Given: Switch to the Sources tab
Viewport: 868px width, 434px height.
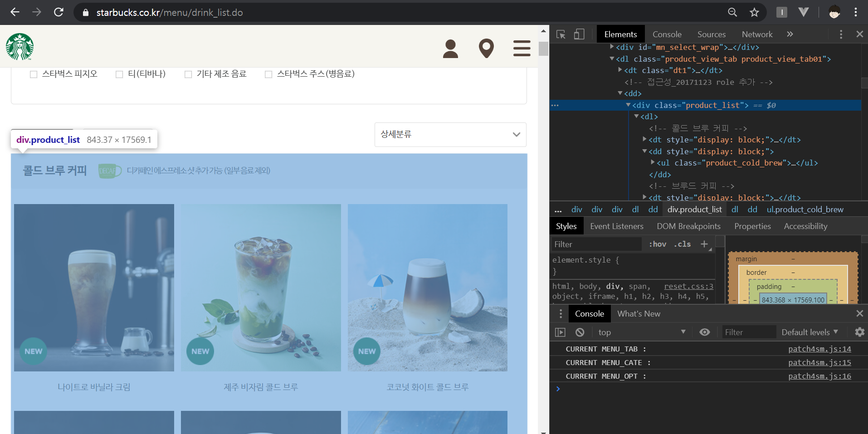Looking at the screenshot, I should (x=712, y=34).
